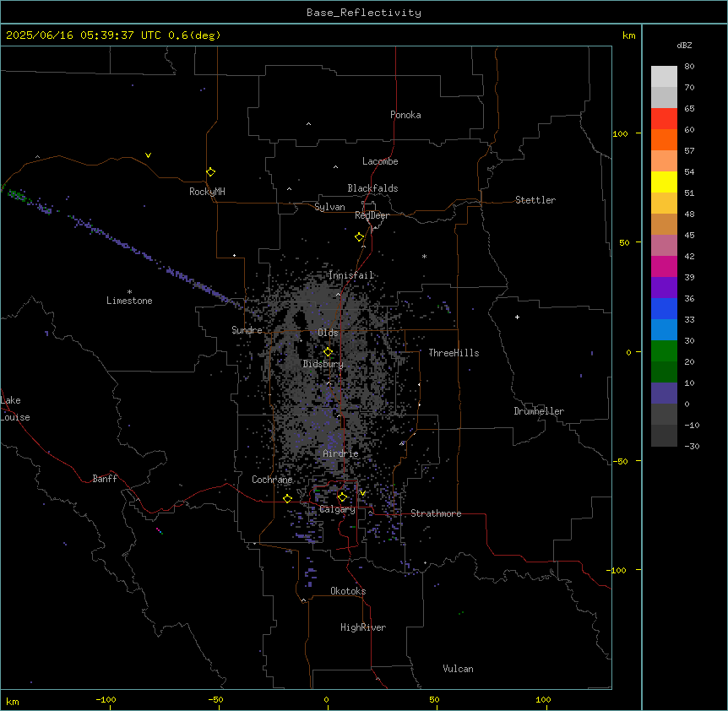Viewport: 728px width, 711px height.
Task: Click the 100 tick on the bottom axis
Action: pyautogui.click(x=543, y=699)
